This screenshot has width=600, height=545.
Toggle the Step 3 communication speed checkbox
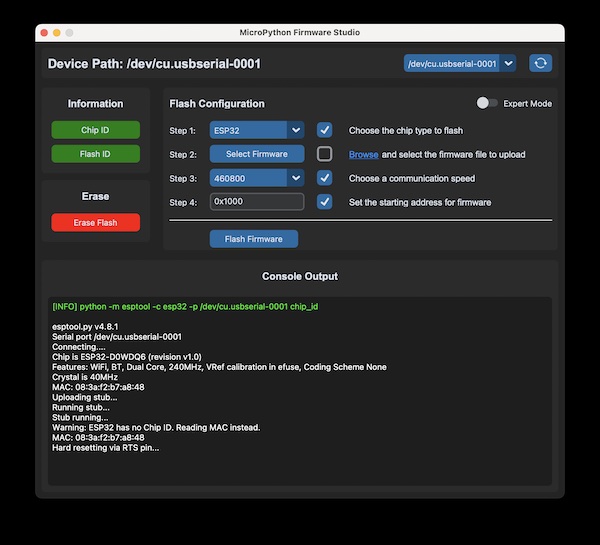pos(324,178)
